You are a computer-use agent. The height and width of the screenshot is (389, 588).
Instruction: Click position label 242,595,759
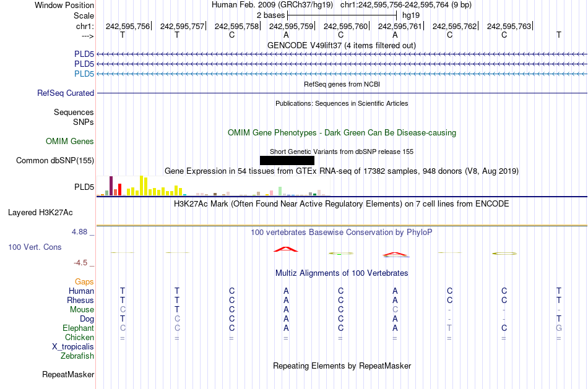291,26
